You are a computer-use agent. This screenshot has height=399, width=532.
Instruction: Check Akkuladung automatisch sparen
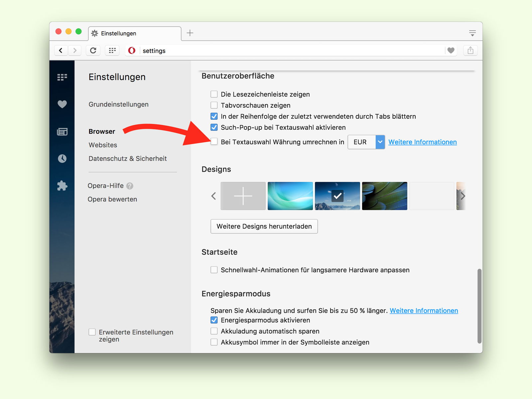pyautogui.click(x=214, y=331)
